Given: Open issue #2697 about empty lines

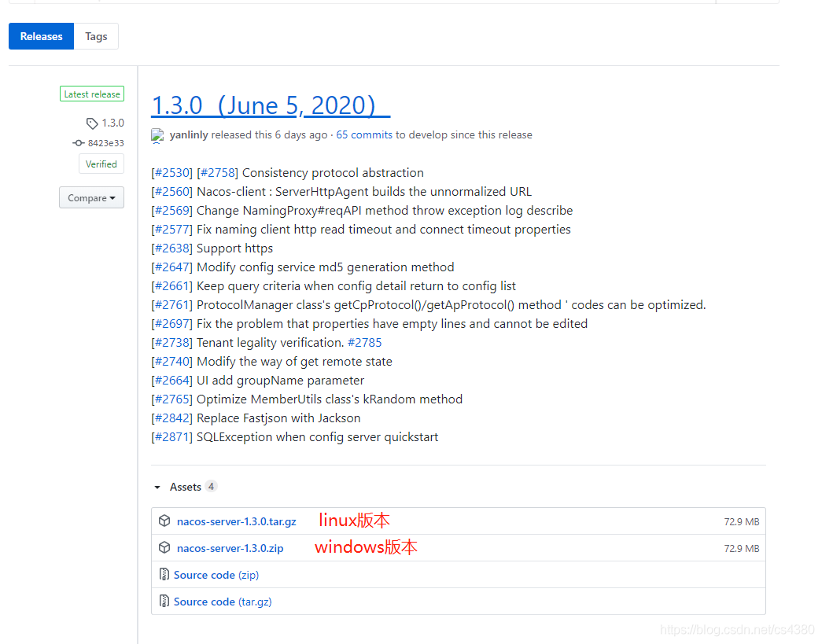Looking at the screenshot, I should tap(172, 324).
